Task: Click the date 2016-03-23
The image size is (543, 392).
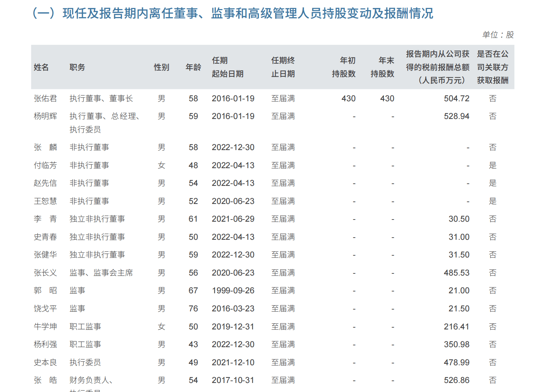Action: [x=233, y=308]
